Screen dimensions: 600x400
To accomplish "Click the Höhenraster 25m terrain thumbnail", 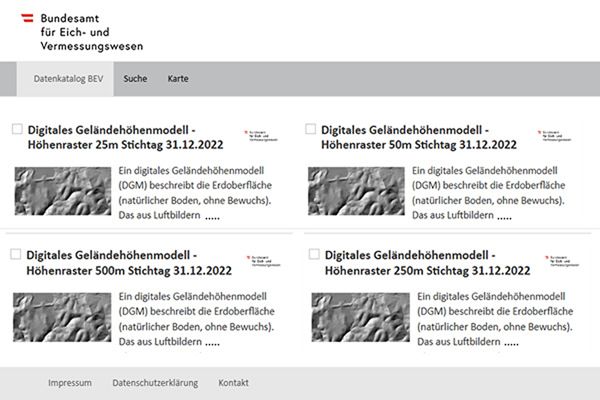I will click(x=62, y=190).
